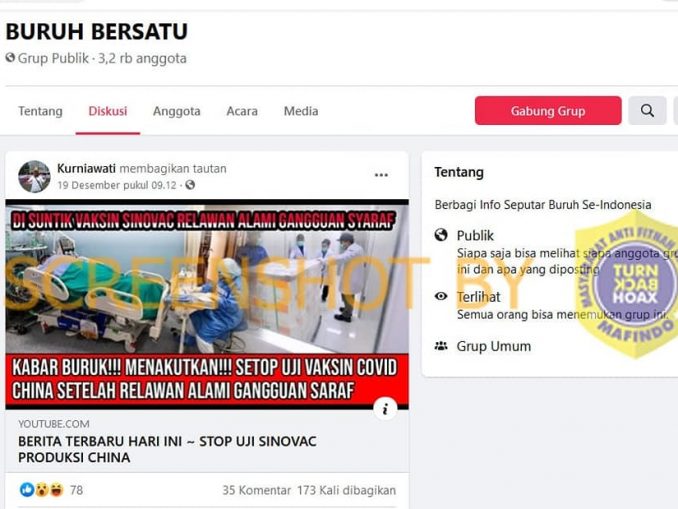
Task: Click the info icon on the video thumbnail
Action: [385, 408]
